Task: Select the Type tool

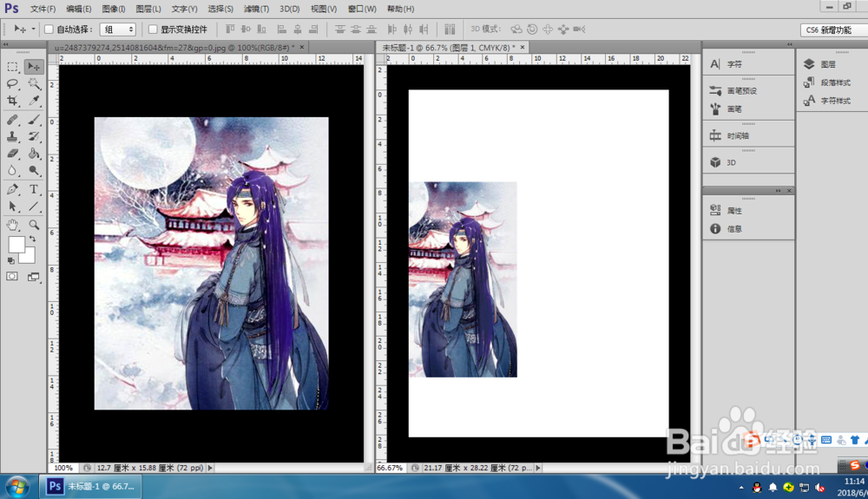Action: (34, 189)
